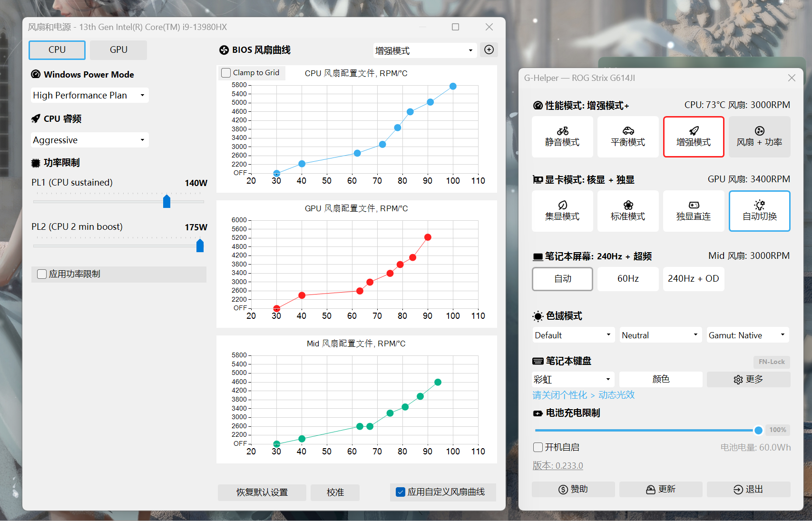Open 增强模式 fan profile dropdown
Screen dimensions: 812x521
point(425,50)
